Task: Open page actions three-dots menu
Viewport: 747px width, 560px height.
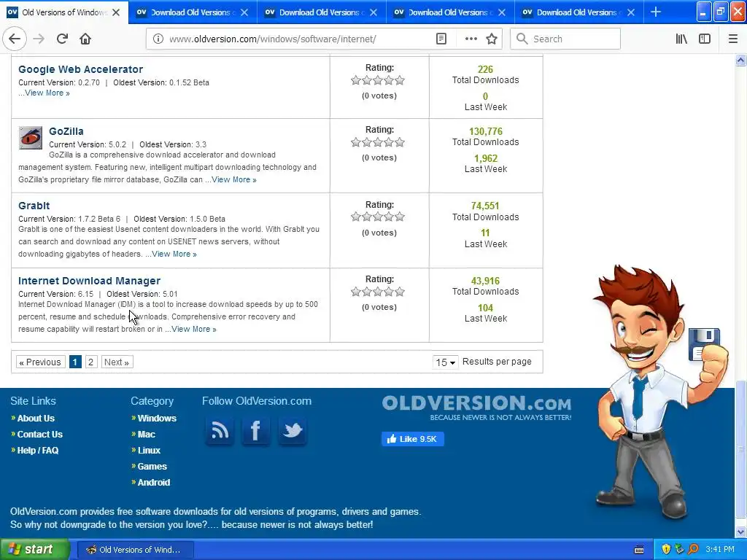Action: coord(471,39)
